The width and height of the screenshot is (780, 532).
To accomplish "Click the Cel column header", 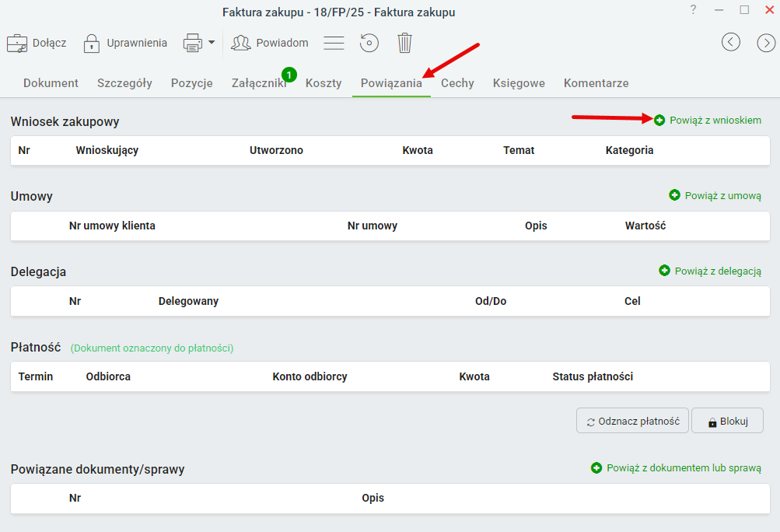I will [632, 301].
